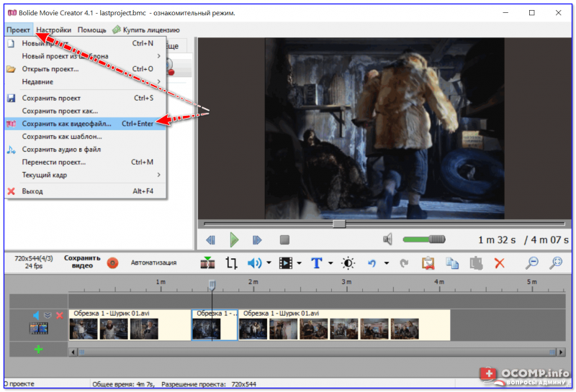Image resolution: width=576 pixels, height=392 pixels.
Task: Click the film strip effects icon
Action: pyautogui.click(x=286, y=263)
